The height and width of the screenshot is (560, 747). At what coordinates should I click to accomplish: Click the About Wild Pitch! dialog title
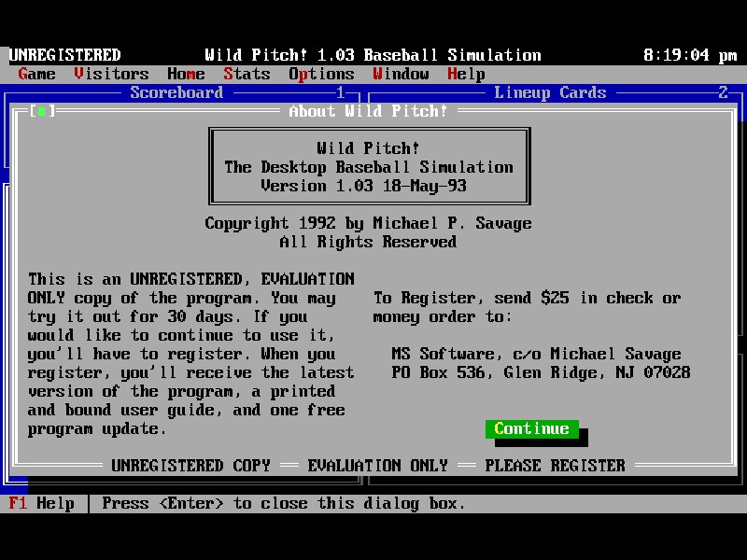pos(368,111)
